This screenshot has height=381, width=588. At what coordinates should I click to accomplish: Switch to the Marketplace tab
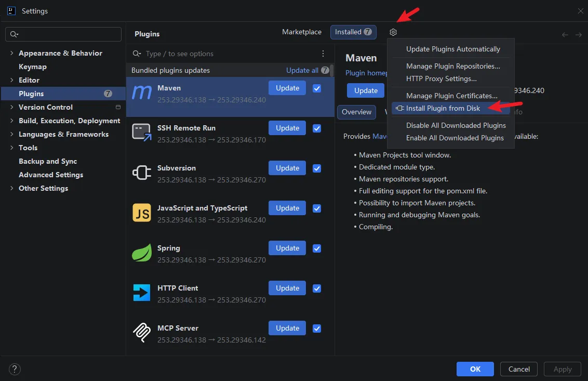coord(301,32)
